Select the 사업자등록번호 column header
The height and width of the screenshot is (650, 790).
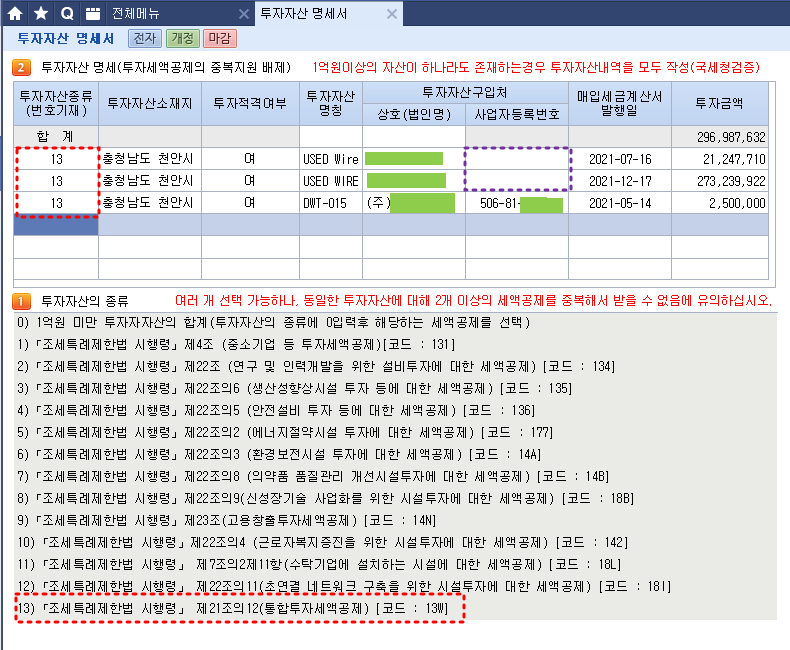click(517, 114)
